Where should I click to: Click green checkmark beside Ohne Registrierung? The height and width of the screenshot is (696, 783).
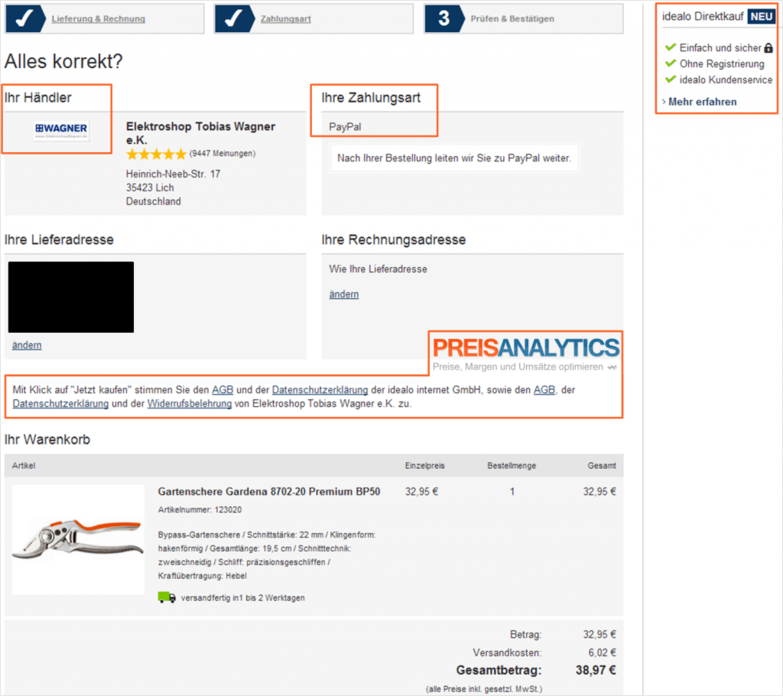tap(670, 64)
